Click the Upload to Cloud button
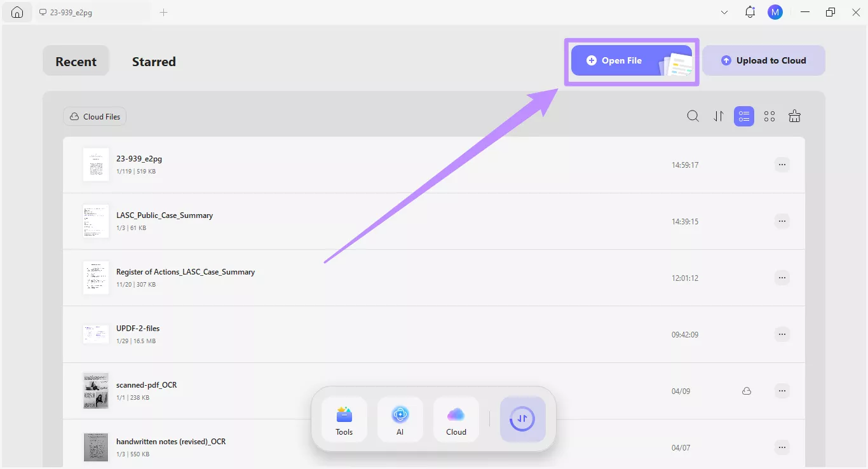 pyautogui.click(x=764, y=61)
